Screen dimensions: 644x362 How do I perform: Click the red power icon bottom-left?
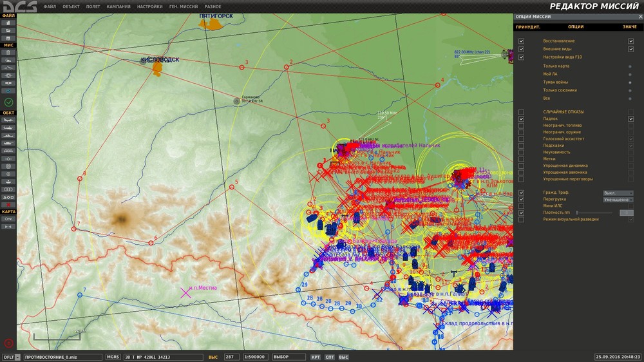pyautogui.click(x=8, y=343)
